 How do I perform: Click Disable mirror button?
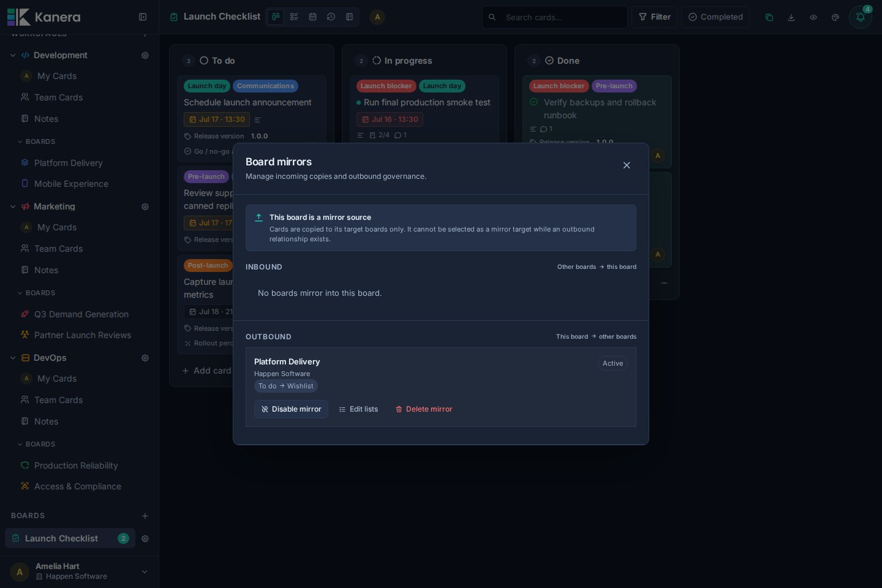pos(291,409)
